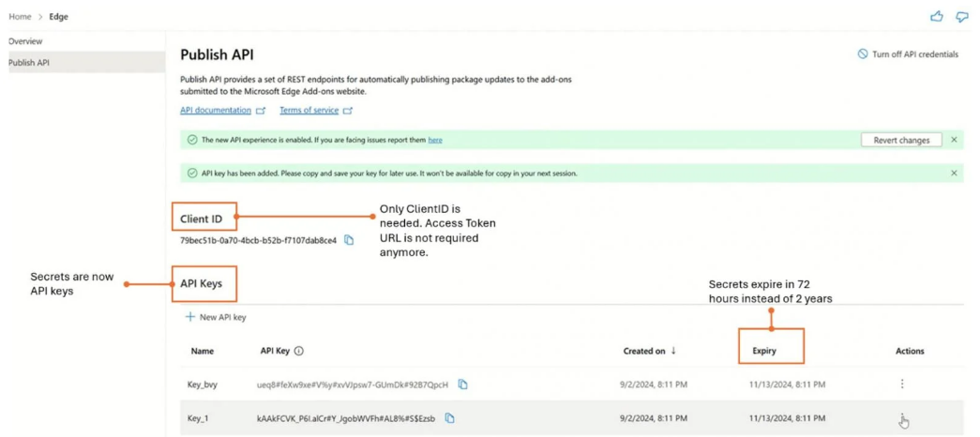Select Publish API in sidebar
Viewport: 980px width, 437px height.
point(86,62)
